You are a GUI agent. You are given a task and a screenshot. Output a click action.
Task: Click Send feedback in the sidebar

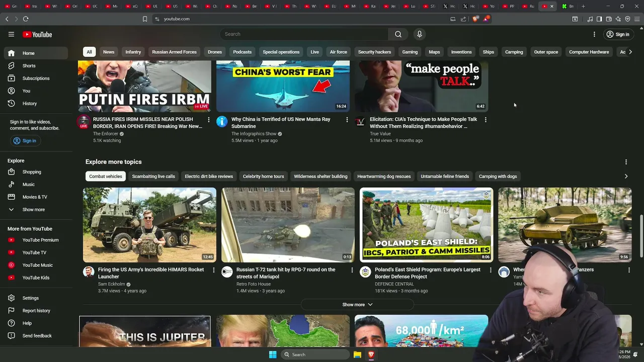[36, 336]
